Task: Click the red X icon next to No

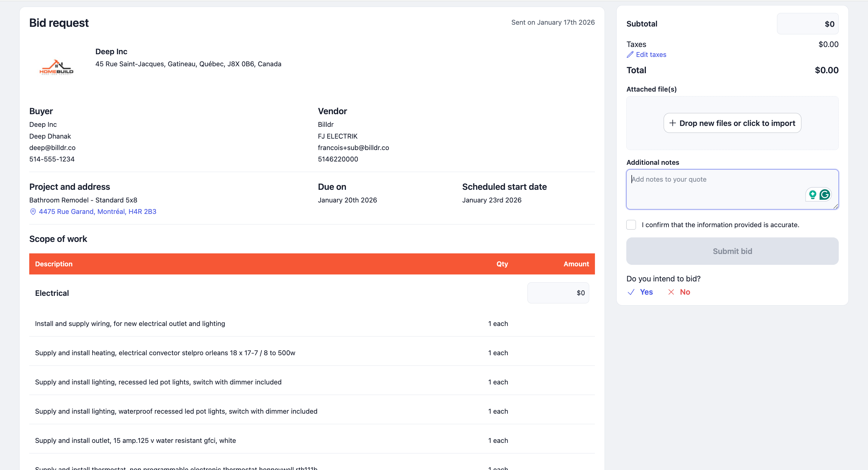Action: (x=671, y=292)
